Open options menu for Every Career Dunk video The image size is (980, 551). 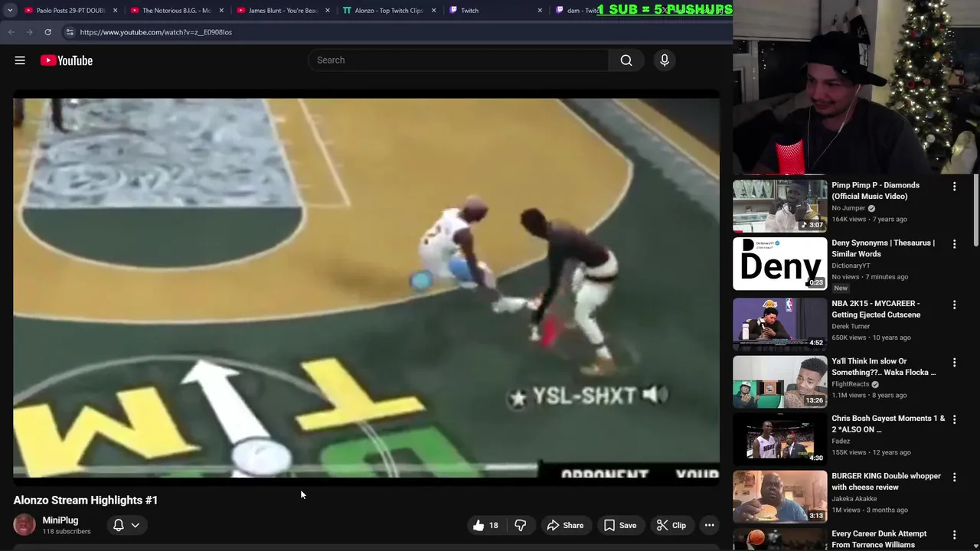(x=954, y=535)
